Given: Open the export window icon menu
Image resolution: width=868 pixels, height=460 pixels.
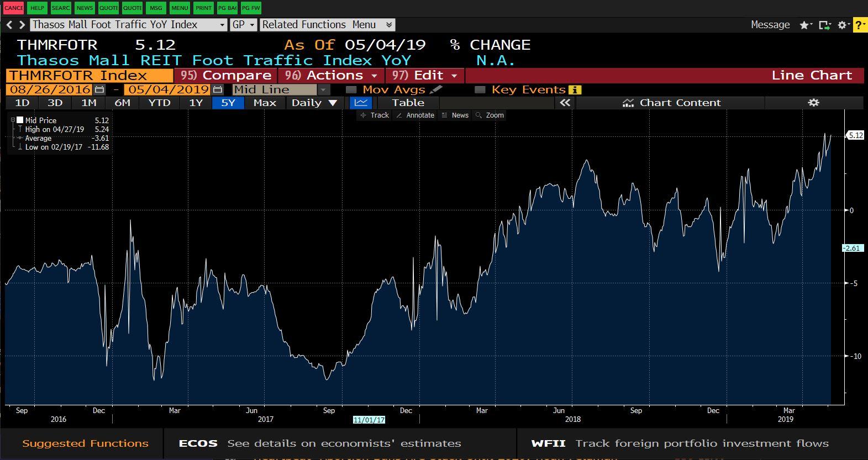Looking at the screenshot, I should (825, 25).
